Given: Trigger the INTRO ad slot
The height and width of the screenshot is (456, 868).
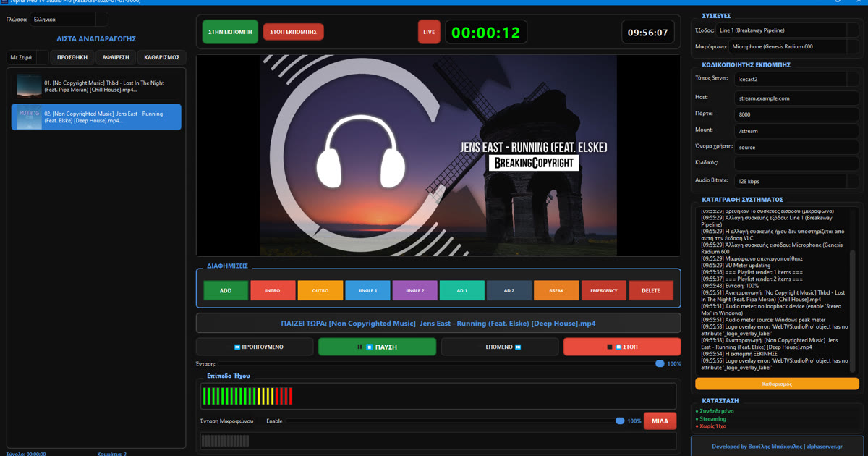Looking at the screenshot, I should pyautogui.click(x=273, y=290).
